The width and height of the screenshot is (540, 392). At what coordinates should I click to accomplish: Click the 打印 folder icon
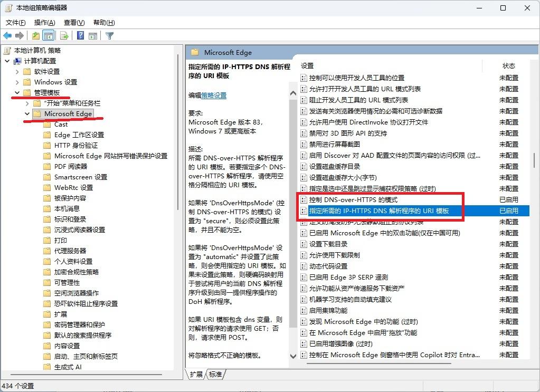click(47, 241)
